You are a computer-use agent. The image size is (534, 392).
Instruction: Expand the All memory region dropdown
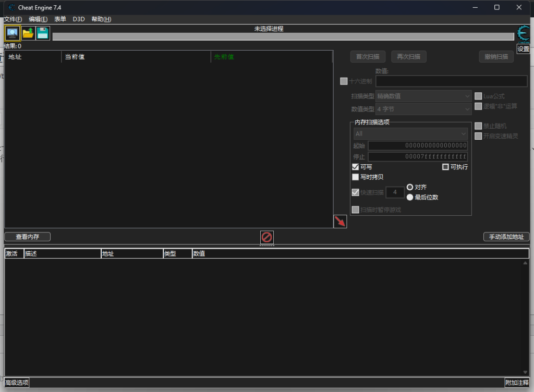pos(410,134)
